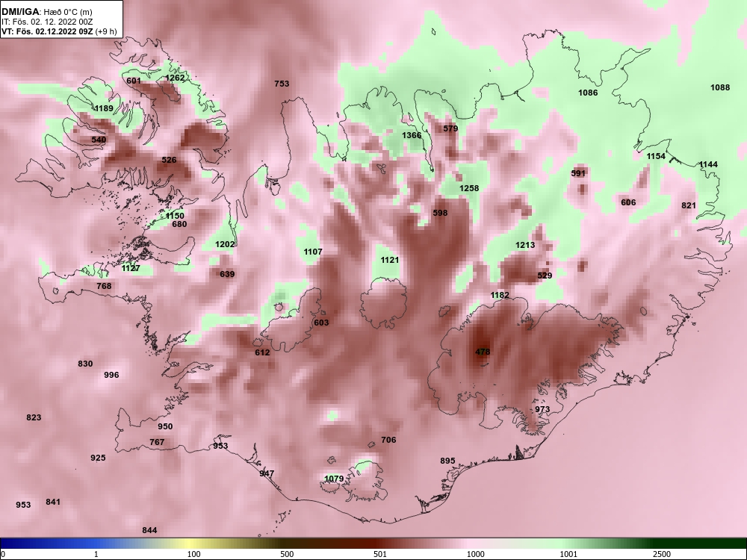Screen dimensions: 747x560
Task: Click the 753 value over the sea
Action: click(x=282, y=84)
